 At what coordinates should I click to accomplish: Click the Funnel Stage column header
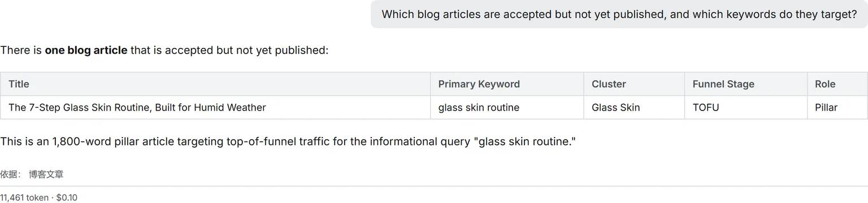(746, 84)
